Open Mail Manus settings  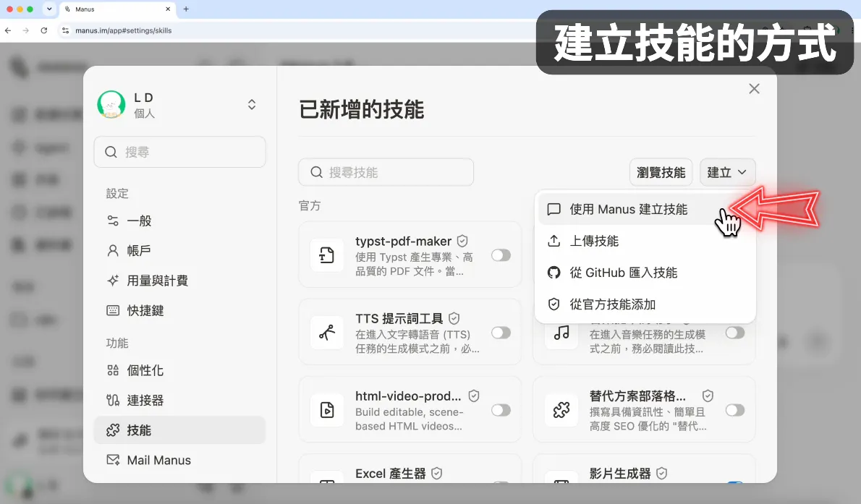[179, 460]
